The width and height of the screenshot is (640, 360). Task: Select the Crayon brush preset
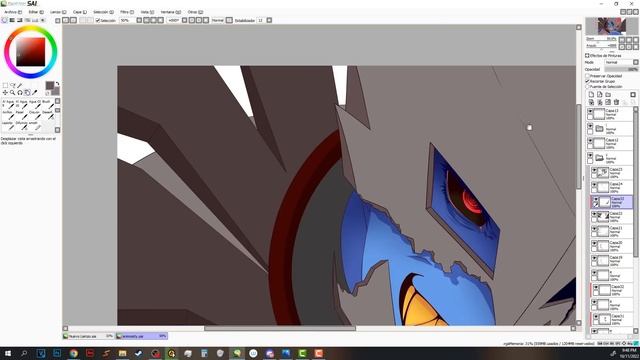click(x=34, y=115)
